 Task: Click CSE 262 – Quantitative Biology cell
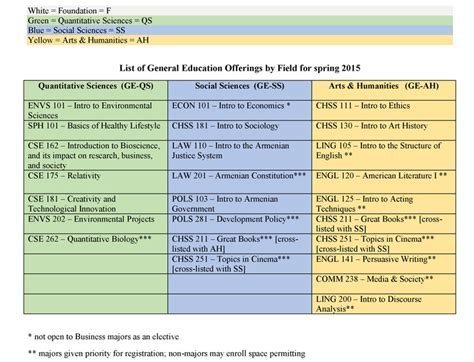(x=96, y=244)
